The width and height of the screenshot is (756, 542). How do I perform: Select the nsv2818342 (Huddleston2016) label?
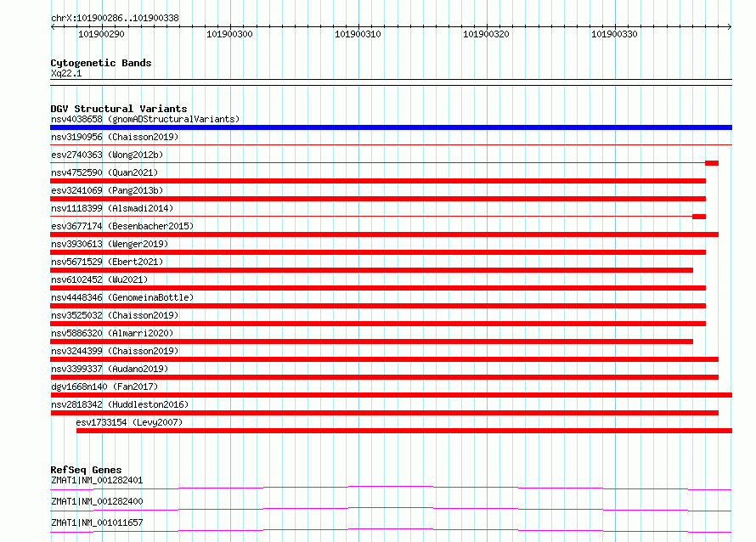120,404
